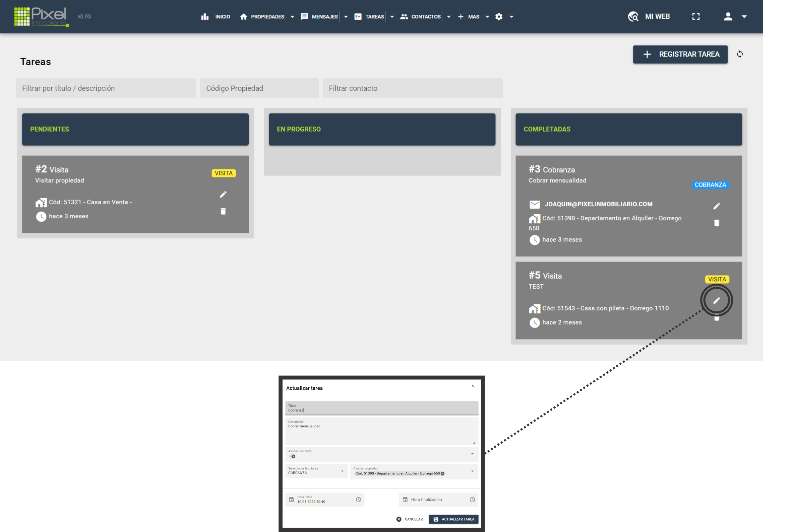Viewport: 799px width, 532px height.
Task: Edit task #3 Cobranza with pencil icon
Action: (x=716, y=206)
